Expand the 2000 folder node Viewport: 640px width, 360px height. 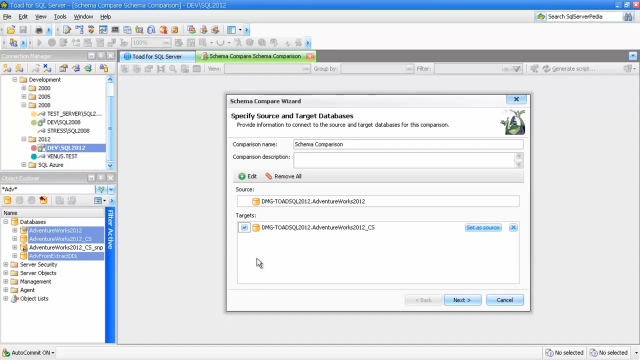(x=24, y=88)
